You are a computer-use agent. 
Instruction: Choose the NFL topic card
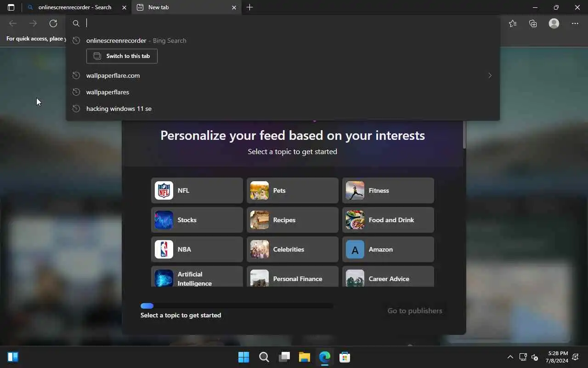point(197,190)
